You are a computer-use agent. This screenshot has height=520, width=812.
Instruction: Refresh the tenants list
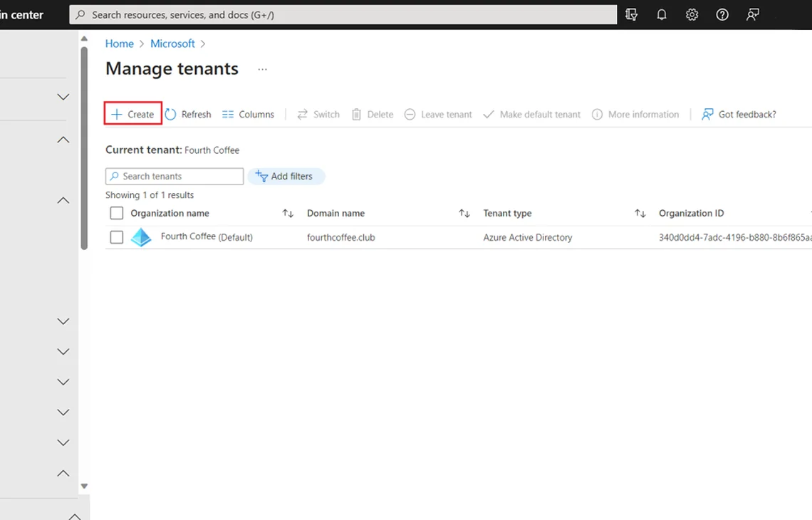(x=188, y=114)
